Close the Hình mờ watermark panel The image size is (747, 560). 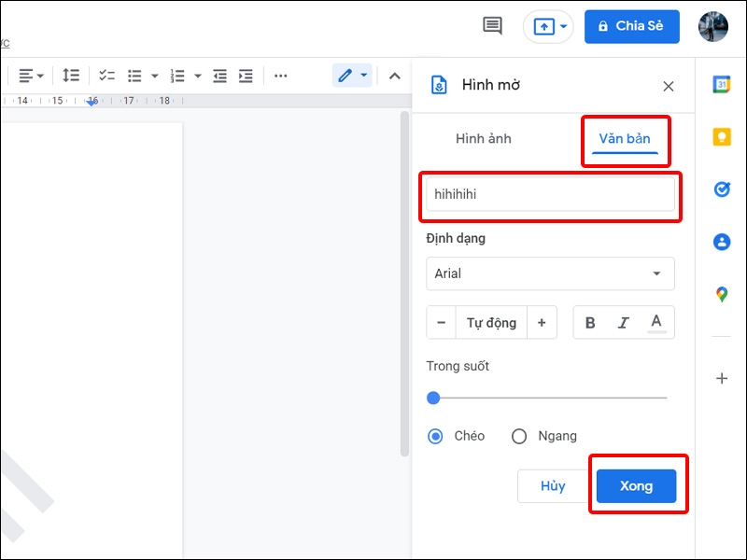pos(669,86)
